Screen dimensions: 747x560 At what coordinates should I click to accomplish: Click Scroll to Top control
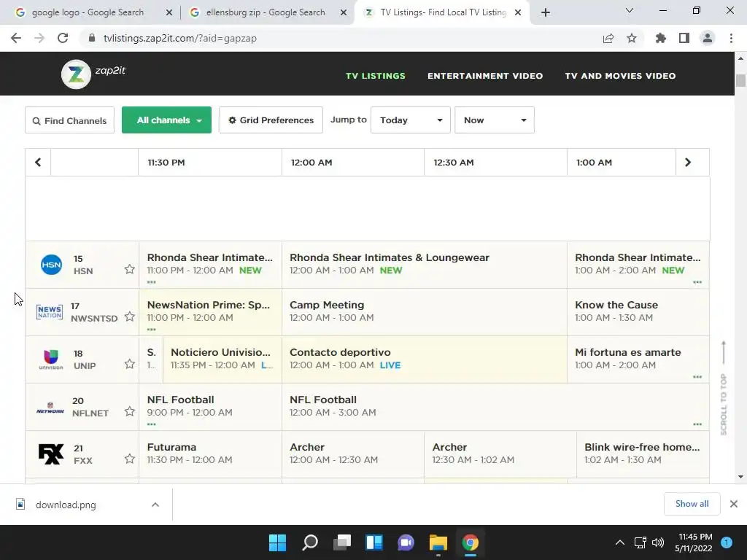[724, 388]
